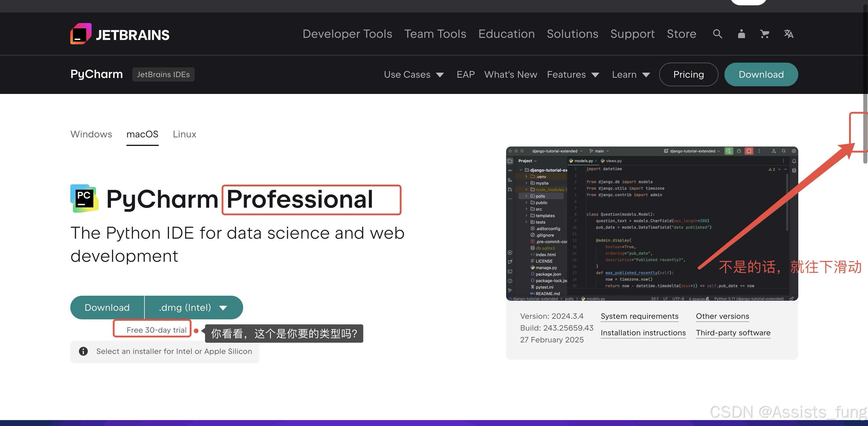868x426 pixels.
Task: Expand the Use Cases dropdown
Action: (x=414, y=74)
